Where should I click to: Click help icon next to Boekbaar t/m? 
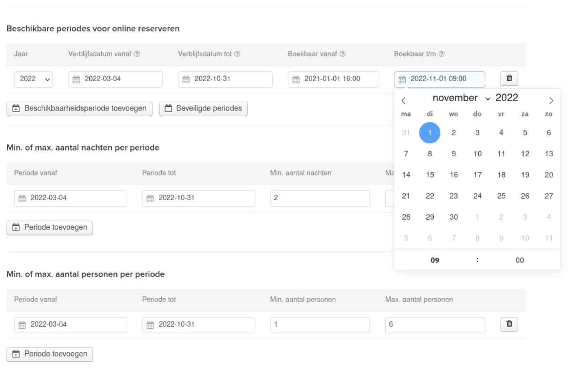tap(442, 54)
